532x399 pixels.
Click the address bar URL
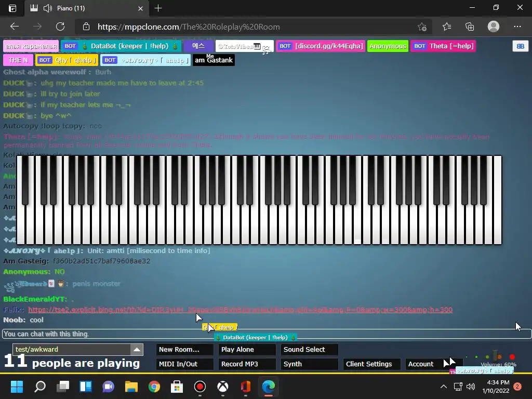coord(189,27)
